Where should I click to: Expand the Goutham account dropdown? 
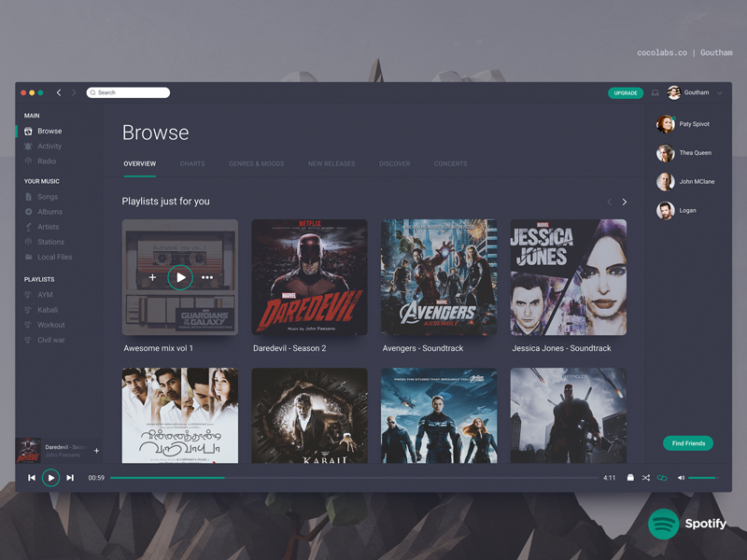[720, 93]
